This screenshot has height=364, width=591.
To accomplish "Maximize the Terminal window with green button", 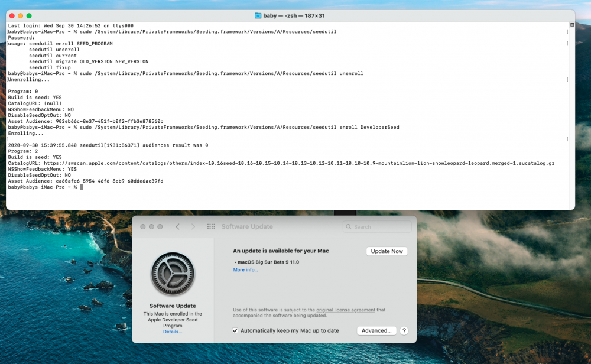I will pyautogui.click(x=29, y=15).
